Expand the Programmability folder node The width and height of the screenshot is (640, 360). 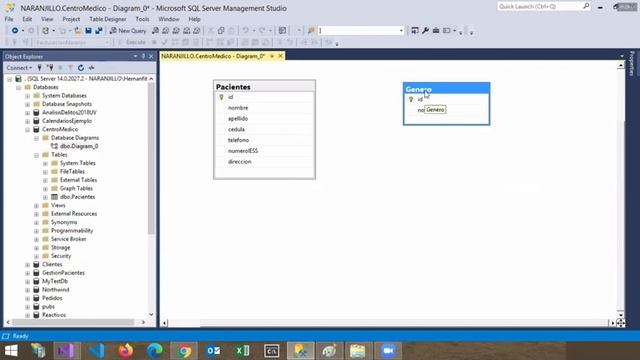36,231
